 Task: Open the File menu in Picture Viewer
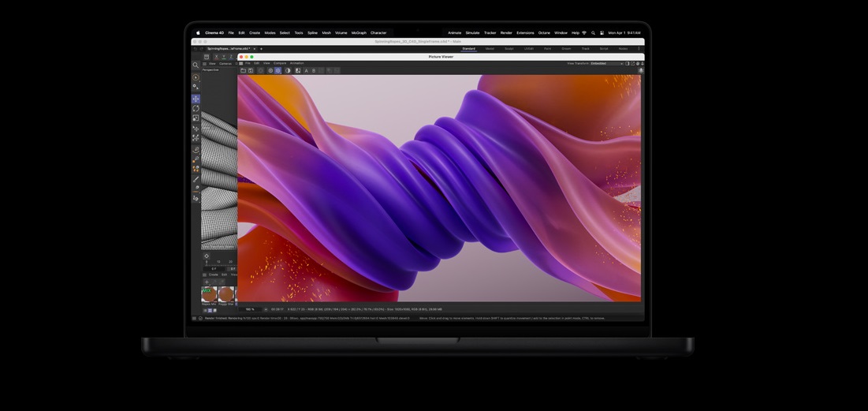[248, 63]
